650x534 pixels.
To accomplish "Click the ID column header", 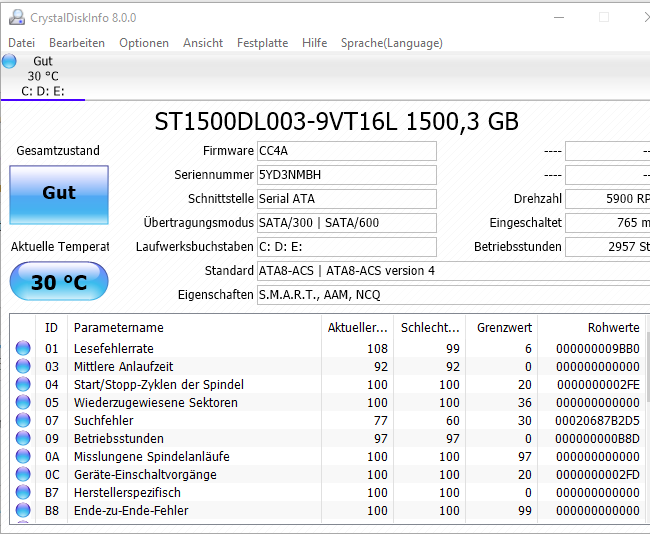I will (x=51, y=328).
